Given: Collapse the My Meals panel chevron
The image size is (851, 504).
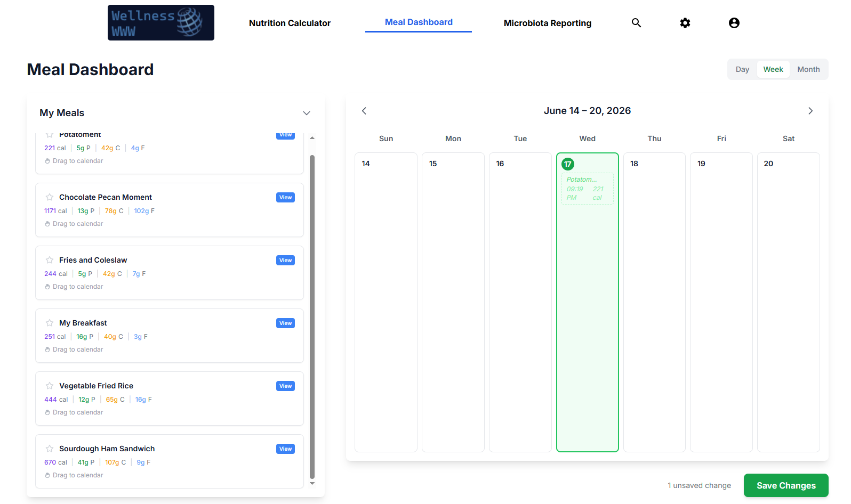Looking at the screenshot, I should (307, 113).
